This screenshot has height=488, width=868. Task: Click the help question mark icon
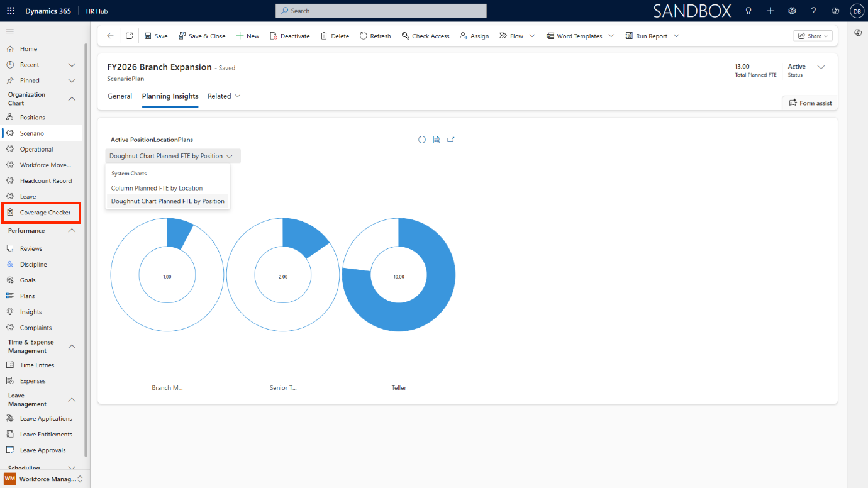tap(813, 11)
